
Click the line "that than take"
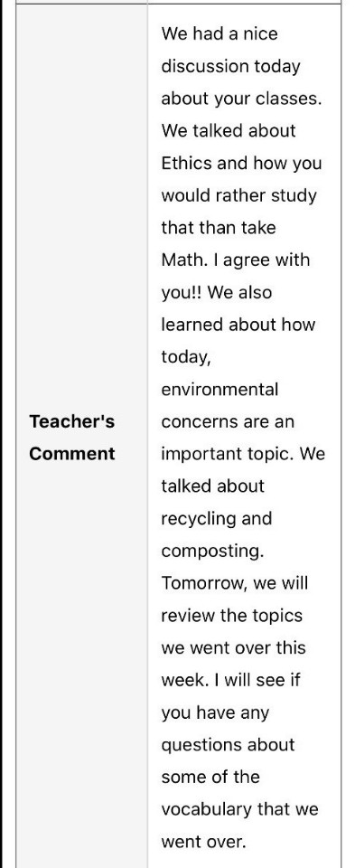click(219, 228)
